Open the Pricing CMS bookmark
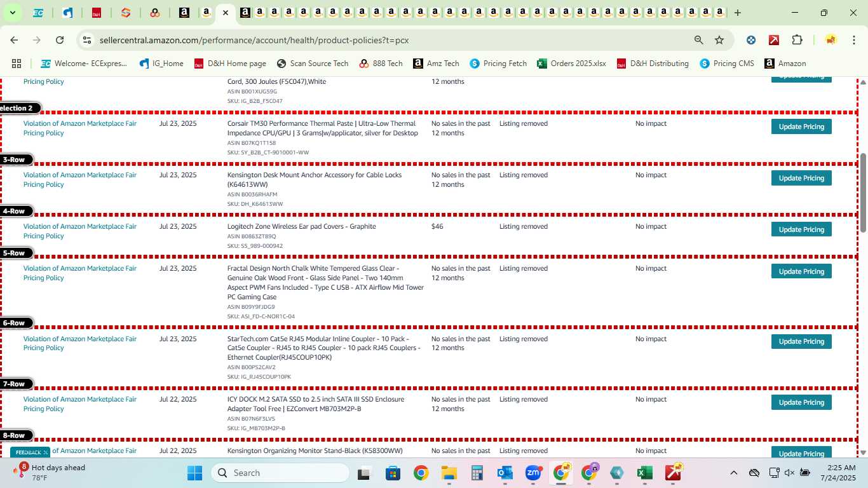This screenshot has width=868, height=488. [728, 64]
